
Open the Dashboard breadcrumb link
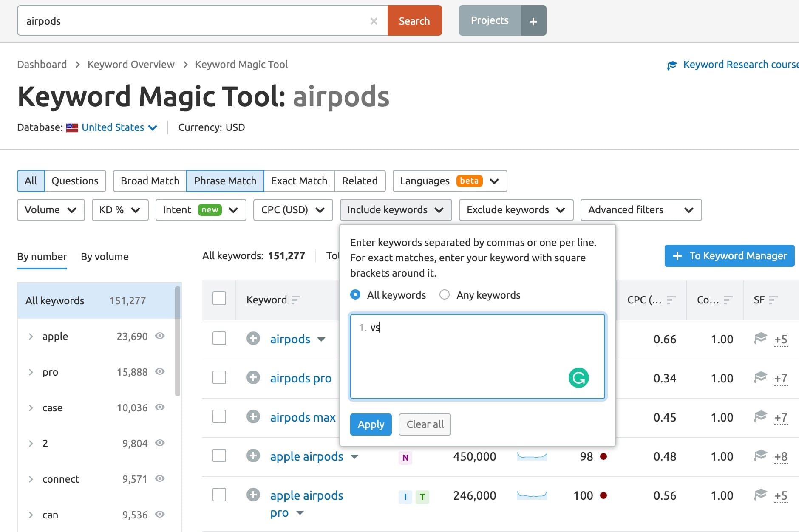[42, 65]
